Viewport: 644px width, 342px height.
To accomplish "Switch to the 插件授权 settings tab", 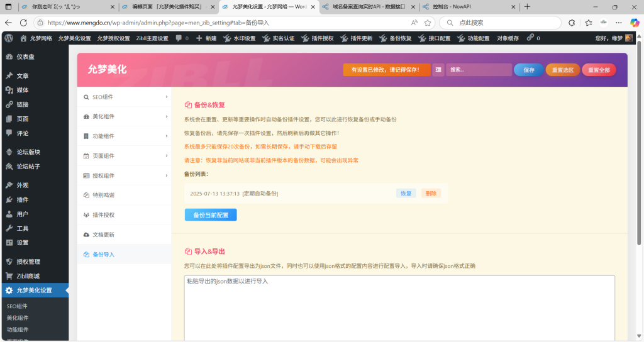I will coord(124,215).
